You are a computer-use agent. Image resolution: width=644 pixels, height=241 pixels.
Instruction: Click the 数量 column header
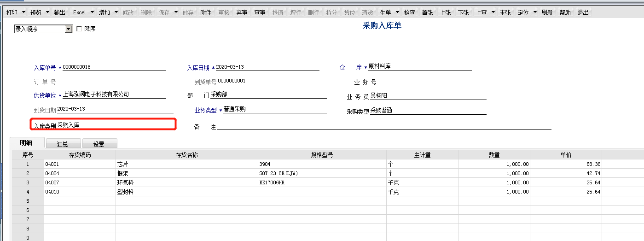click(494, 155)
